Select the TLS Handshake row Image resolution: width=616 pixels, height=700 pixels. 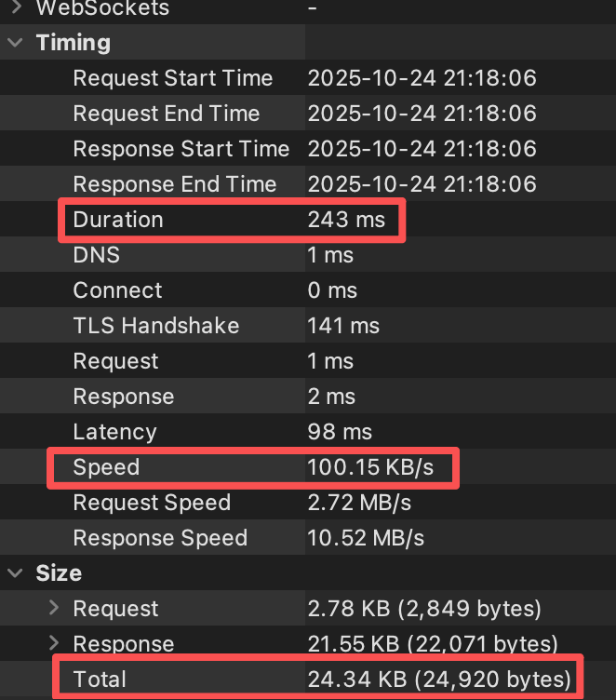point(155,326)
